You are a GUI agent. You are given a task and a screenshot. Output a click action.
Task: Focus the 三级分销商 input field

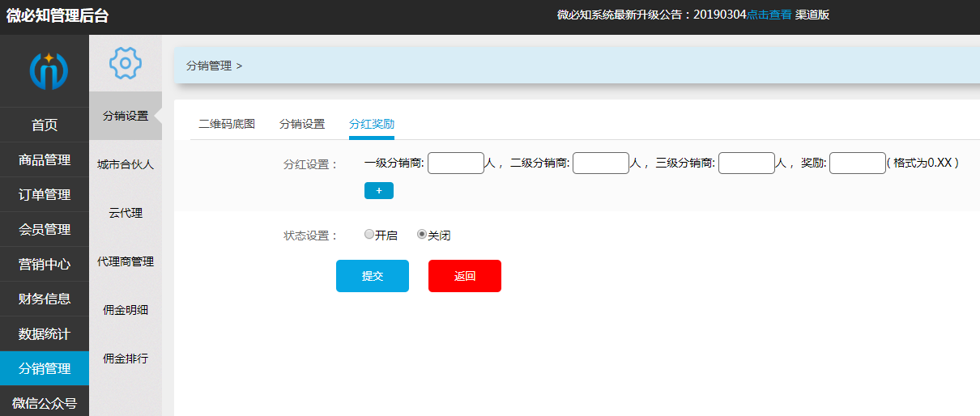pos(747,163)
